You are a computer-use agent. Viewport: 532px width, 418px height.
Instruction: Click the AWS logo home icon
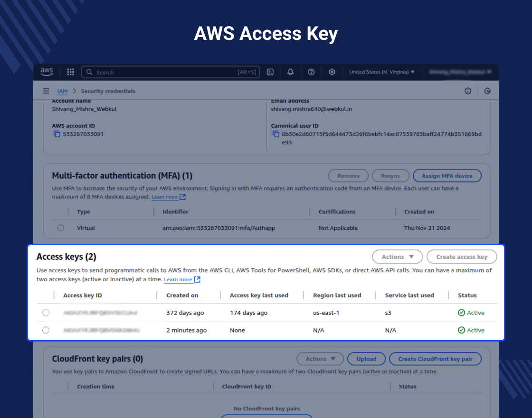pos(47,72)
